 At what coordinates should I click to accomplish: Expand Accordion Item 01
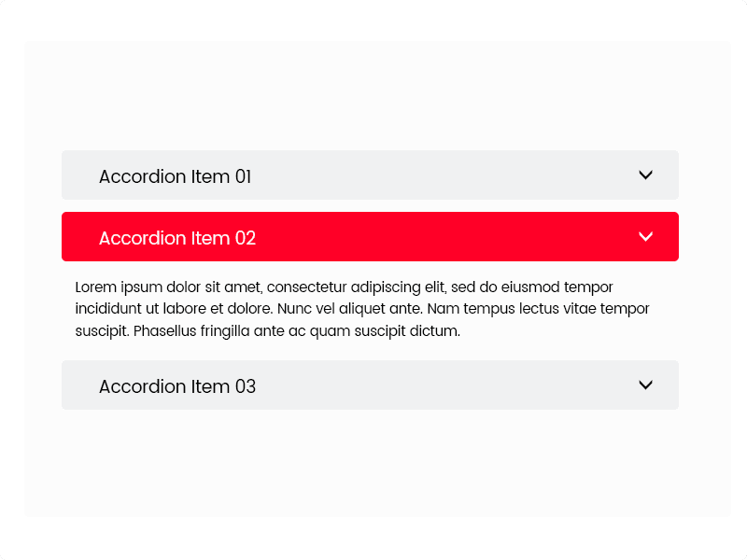370,175
